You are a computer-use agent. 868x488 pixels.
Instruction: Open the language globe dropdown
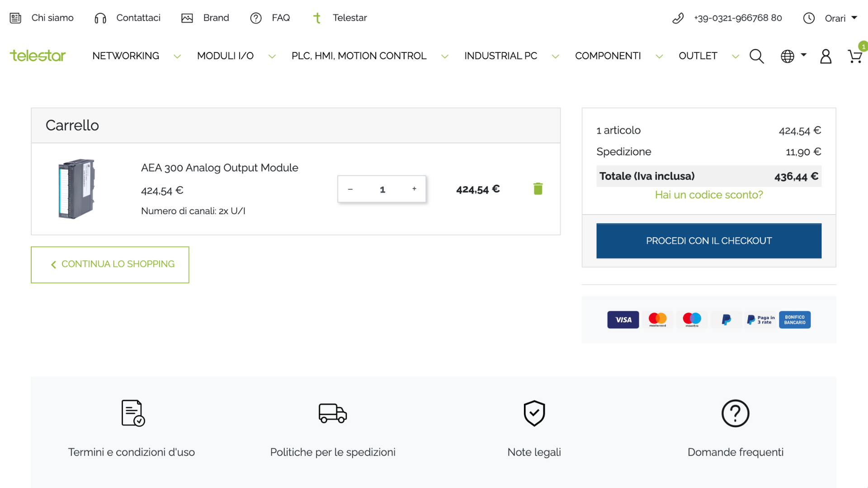tap(793, 56)
